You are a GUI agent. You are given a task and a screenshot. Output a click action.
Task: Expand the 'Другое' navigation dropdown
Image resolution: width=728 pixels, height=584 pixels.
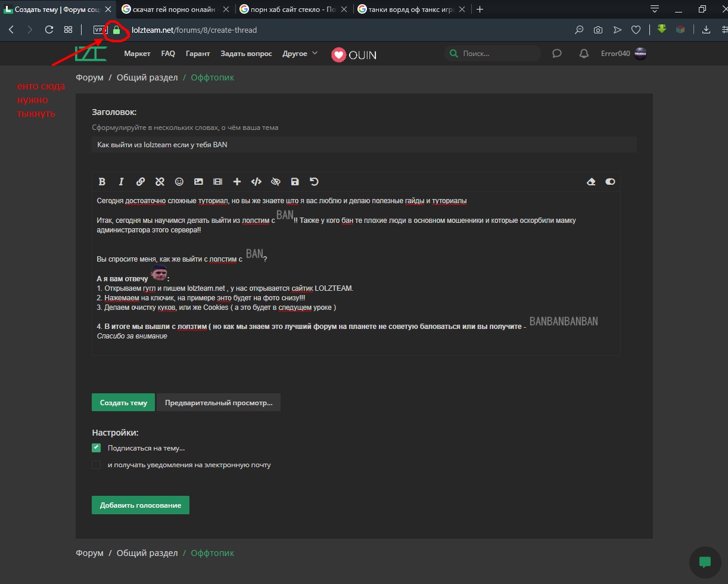point(300,54)
